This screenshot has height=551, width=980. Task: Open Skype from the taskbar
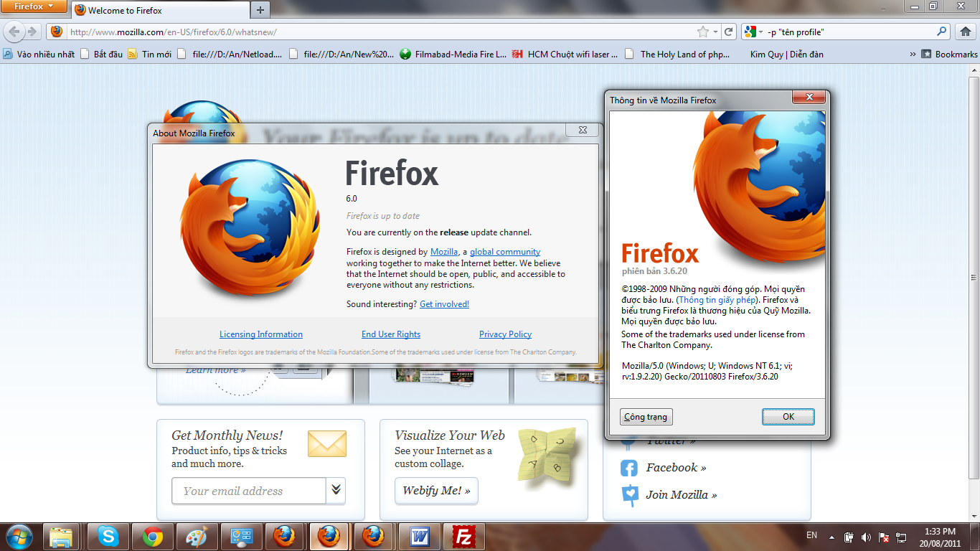tap(108, 536)
